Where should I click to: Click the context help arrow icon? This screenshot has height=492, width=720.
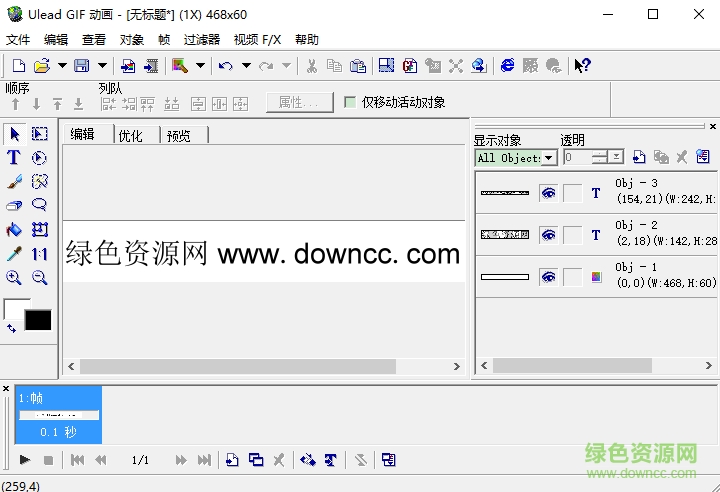click(582, 66)
